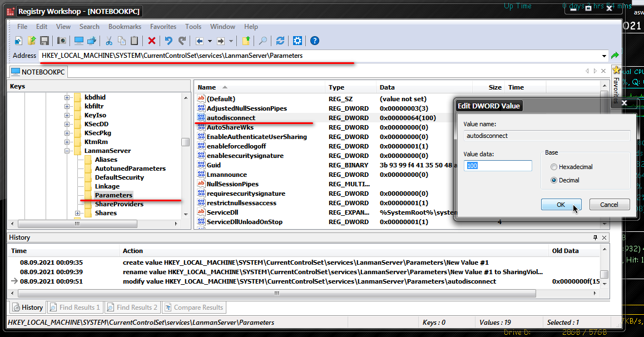
Task: Select the Parameters key in tree
Action: [113, 195]
